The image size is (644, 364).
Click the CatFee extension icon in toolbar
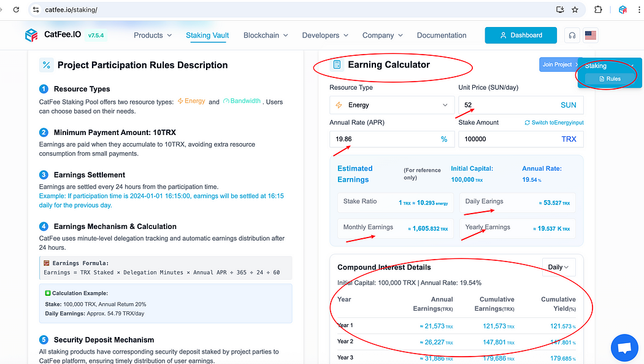point(623,9)
